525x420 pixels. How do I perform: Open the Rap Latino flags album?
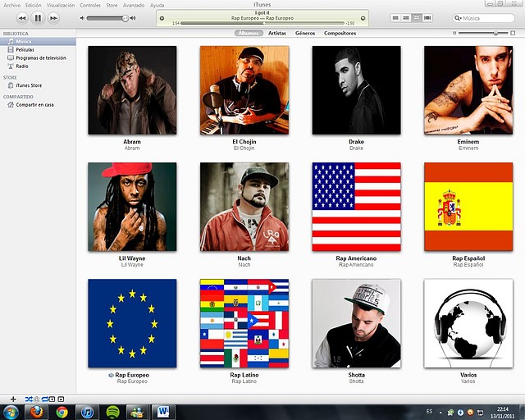tap(244, 323)
